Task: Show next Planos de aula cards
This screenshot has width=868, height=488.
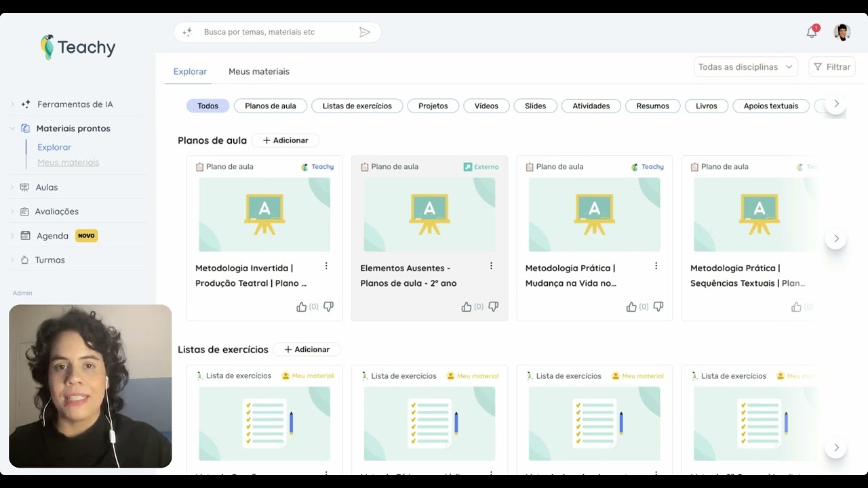Action: pyautogui.click(x=836, y=239)
